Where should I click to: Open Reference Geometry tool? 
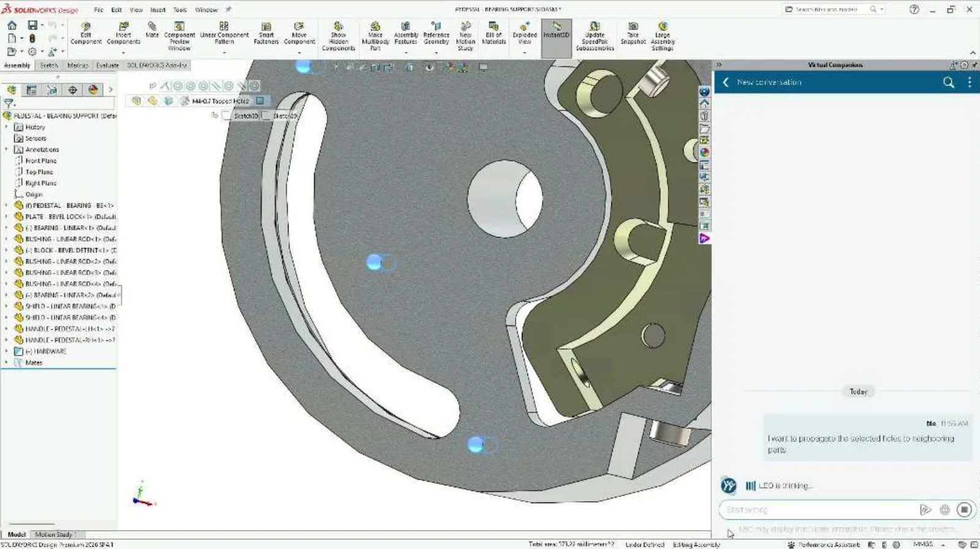(x=436, y=34)
